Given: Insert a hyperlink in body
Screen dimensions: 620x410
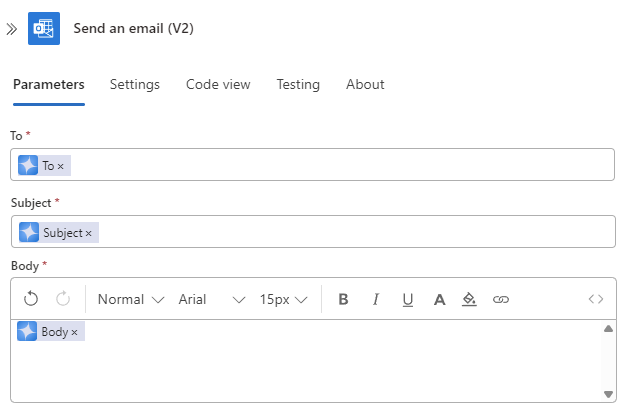Looking at the screenshot, I should coord(501,299).
